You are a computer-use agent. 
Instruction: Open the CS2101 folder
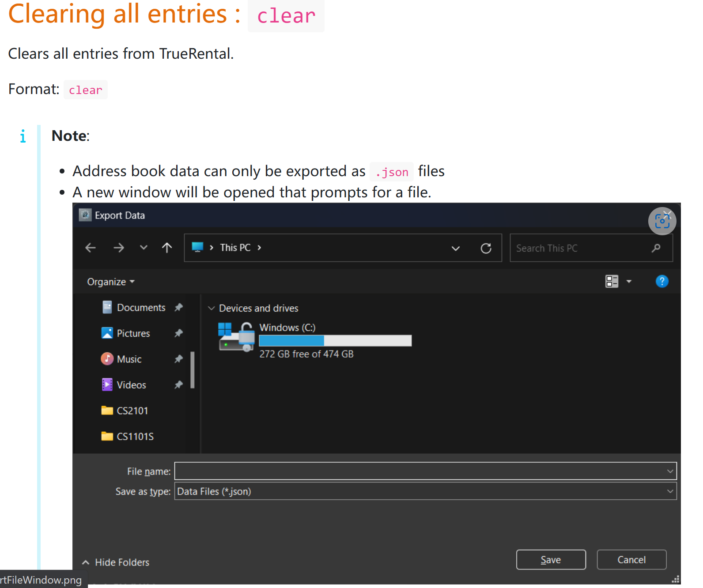coord(132,411)
